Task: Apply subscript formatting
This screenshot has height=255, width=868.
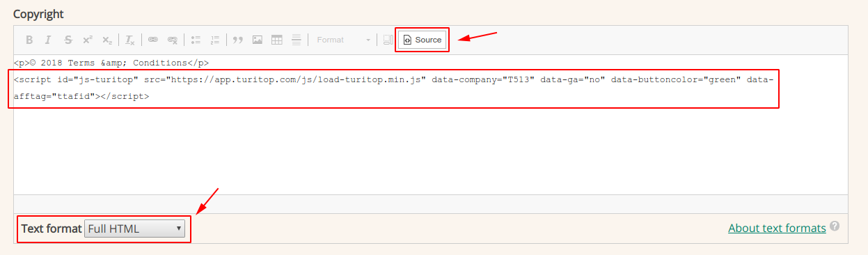Action: click(107, 40)
